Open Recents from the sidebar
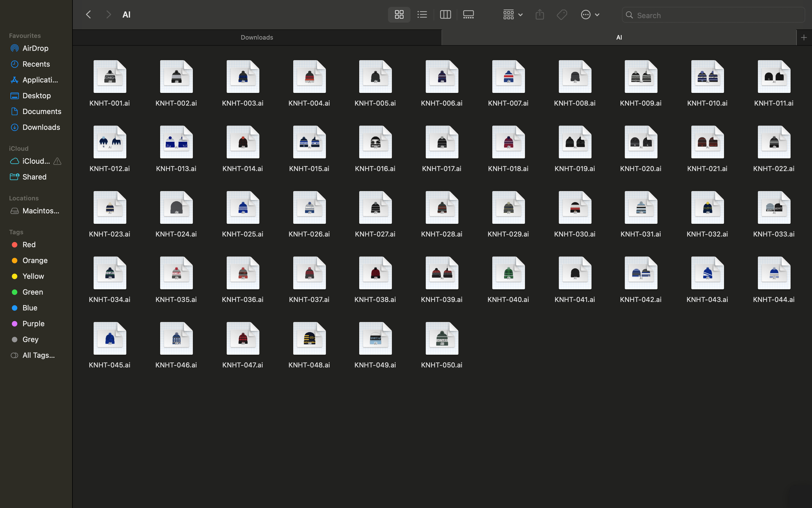The height and width of the screenshot is (508, 812). [36, 64]
